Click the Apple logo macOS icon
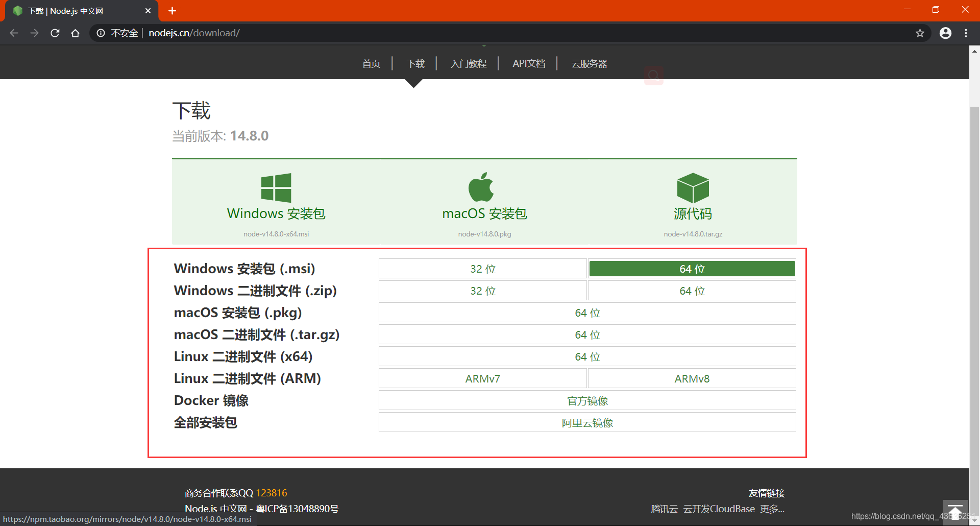This screenshot has width=980, height=526. click(x=481, y=187)
